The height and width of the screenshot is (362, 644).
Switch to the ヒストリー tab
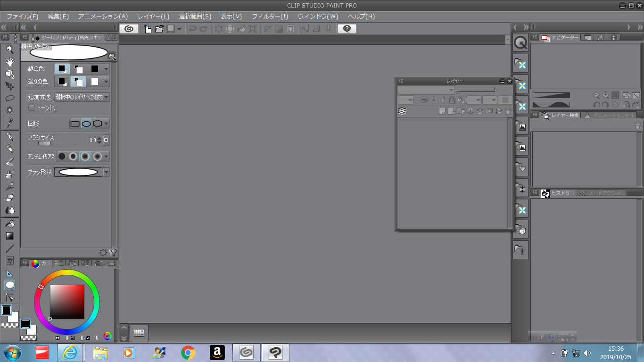(562, 193)
